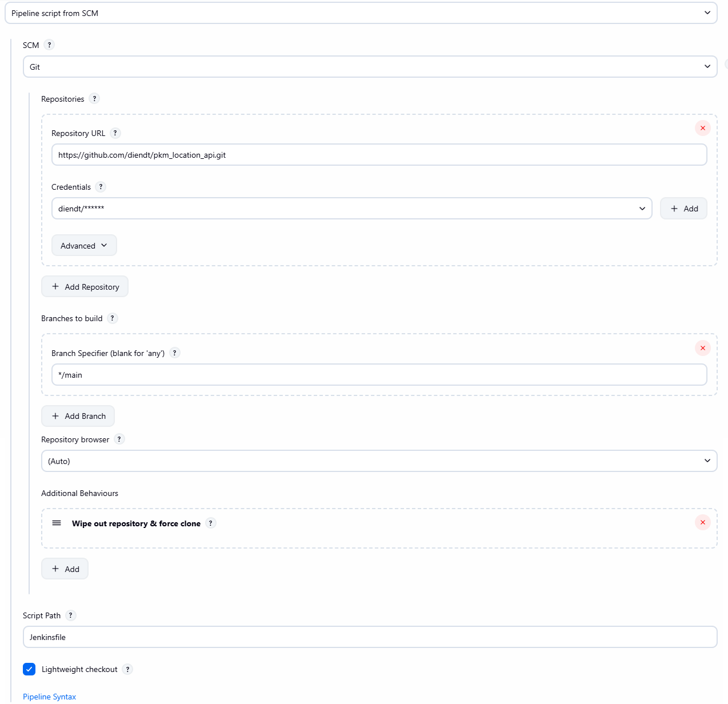Click help icon next to Script Path
Screen dimensions: 728x704
pyautogui.click(x=70, y=615)
